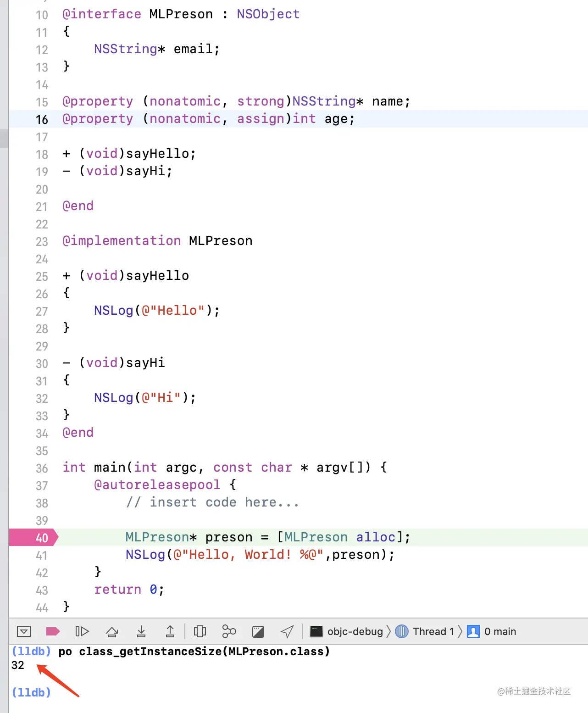Open the Simulate Location menu

[287, 631]
